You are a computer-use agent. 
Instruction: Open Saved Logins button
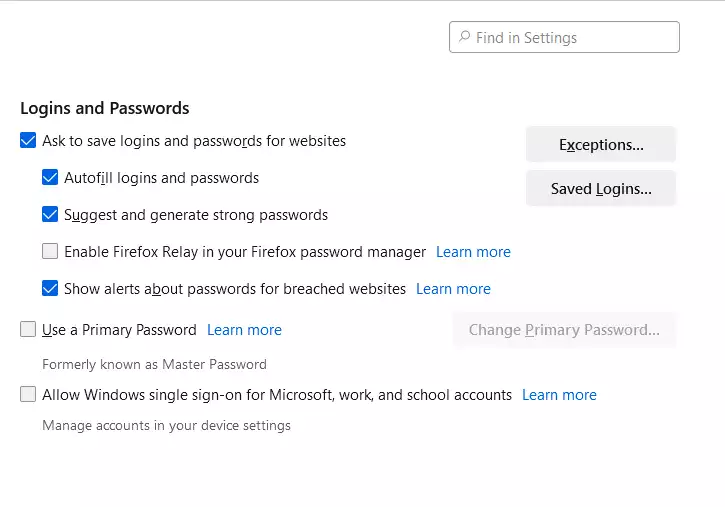coord(601,189)
